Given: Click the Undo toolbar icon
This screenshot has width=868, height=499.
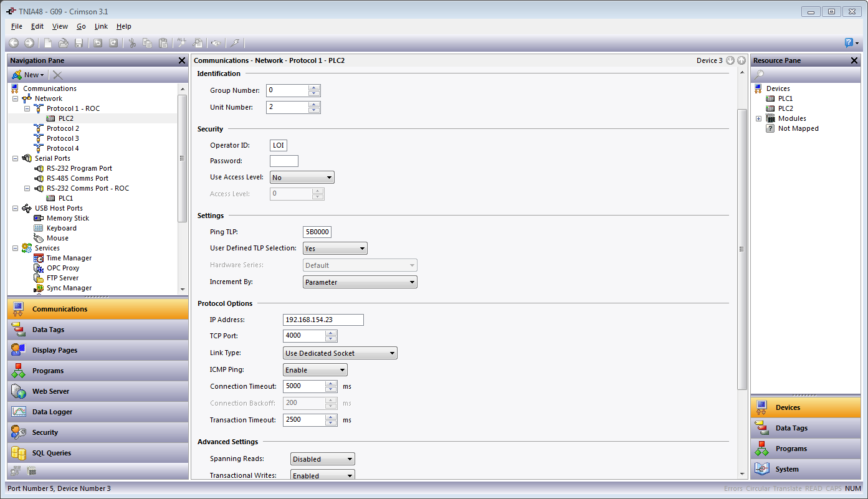Looking at the screenshot, I should (x=98, y=43).
